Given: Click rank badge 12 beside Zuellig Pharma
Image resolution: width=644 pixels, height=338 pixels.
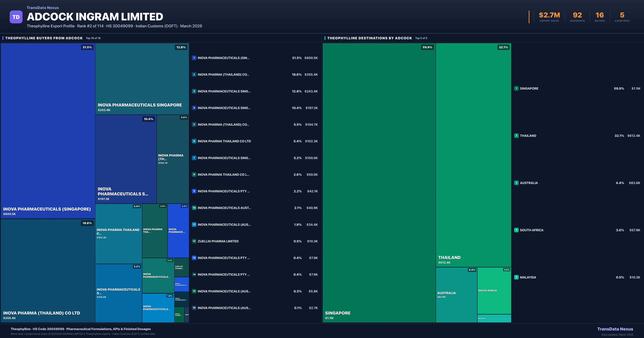Looking at the screenshot, I should pos(194,241).
